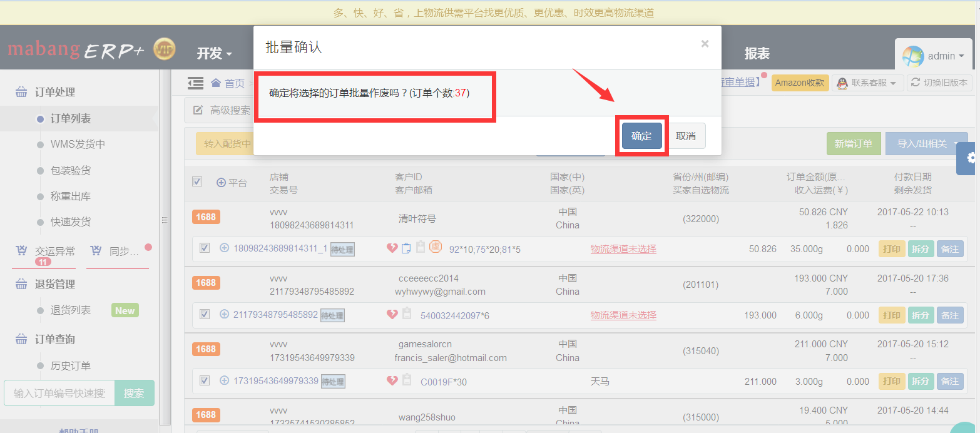Open the settings gear on the right edge

coord(971,158)
